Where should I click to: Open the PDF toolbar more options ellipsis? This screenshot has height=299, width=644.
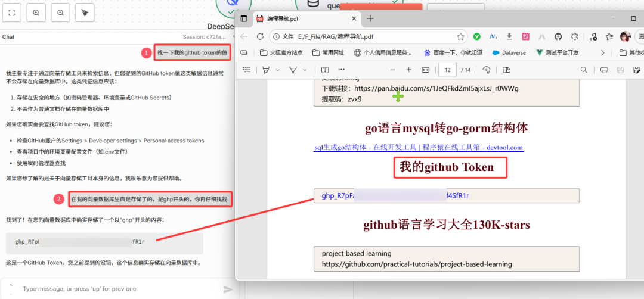click(341, 70)
